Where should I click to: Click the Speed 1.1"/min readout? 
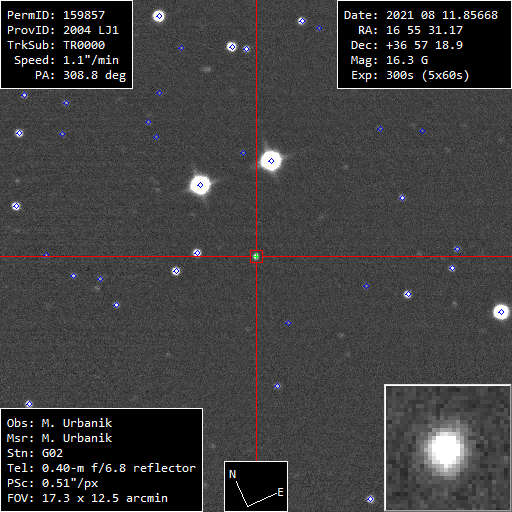point(66,60)
